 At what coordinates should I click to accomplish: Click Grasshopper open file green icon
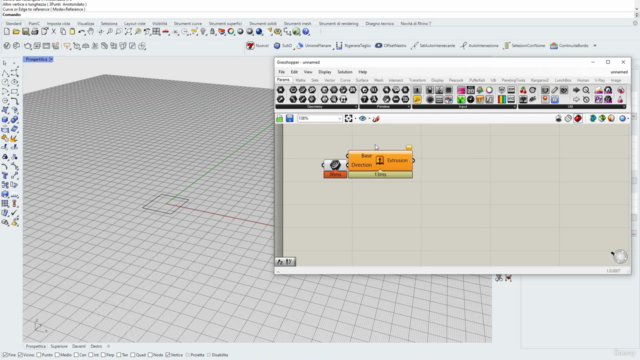click(x=280, y=118)
